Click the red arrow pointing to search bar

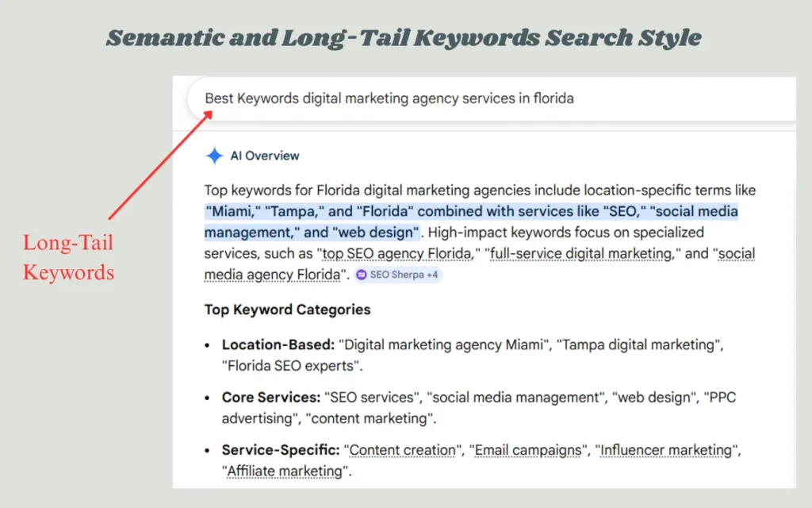pos(160,166)
